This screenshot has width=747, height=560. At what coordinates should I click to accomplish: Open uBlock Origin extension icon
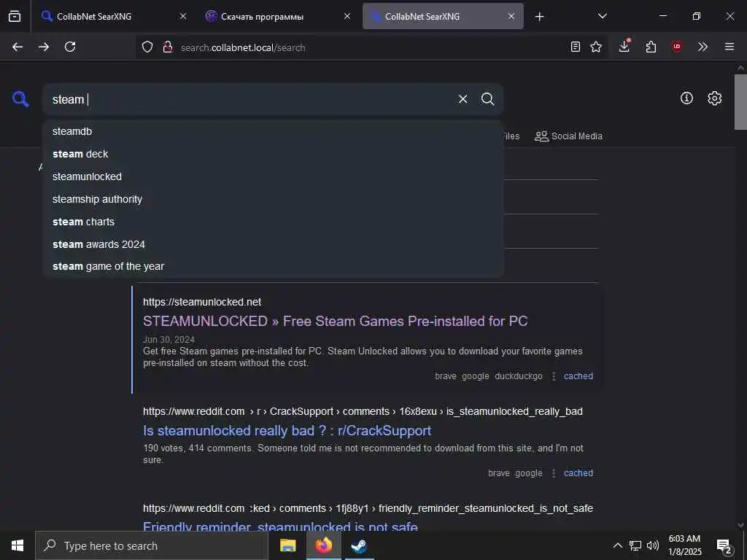(676, 47)
